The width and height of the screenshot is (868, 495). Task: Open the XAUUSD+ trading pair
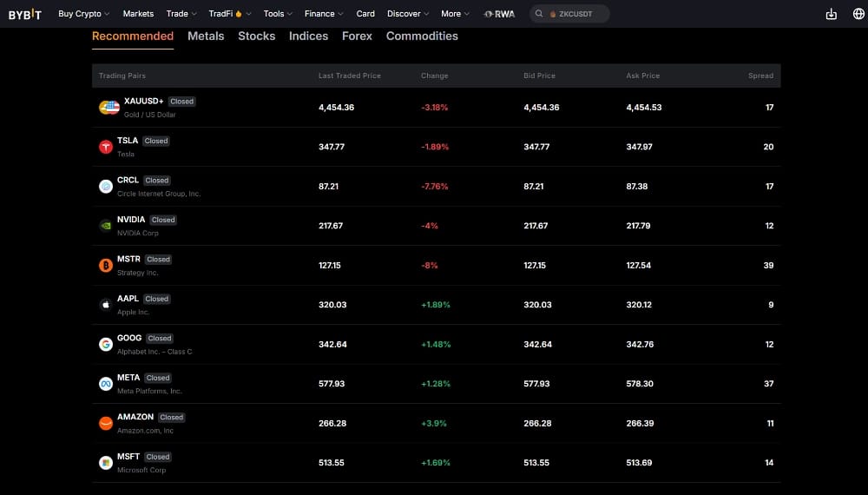click(x=437, y=108)
